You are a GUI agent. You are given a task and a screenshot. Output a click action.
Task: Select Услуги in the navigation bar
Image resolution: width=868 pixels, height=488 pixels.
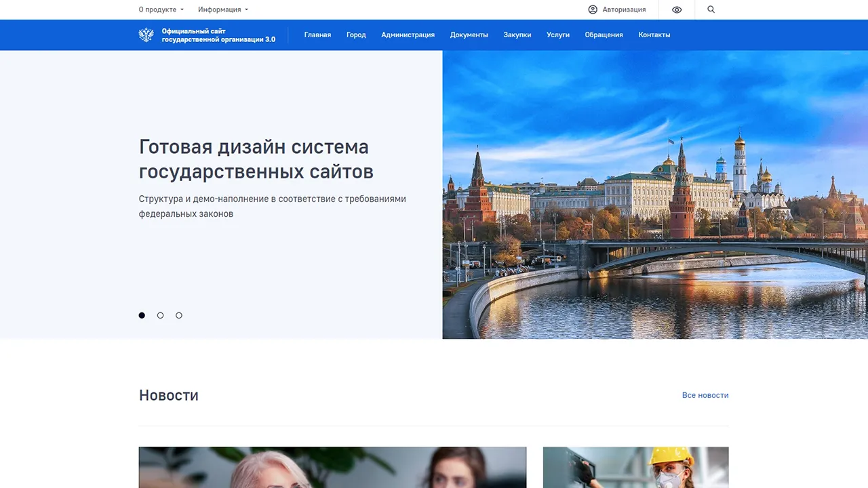point(558,35)
